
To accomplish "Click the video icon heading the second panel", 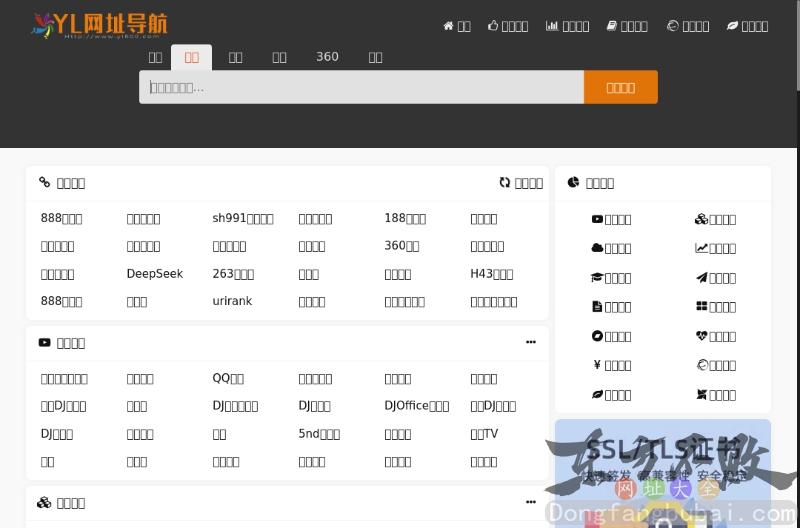I will 44,342.
